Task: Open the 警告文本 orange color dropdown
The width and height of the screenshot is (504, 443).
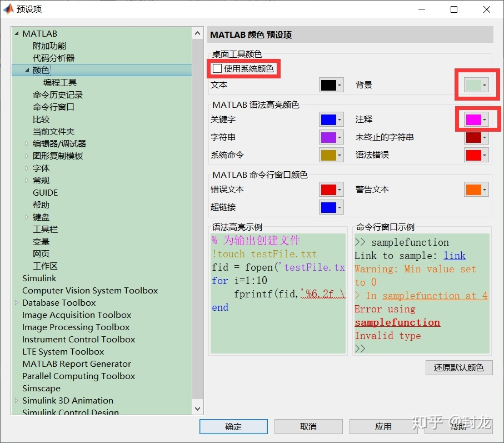Action: pos(476,190)
